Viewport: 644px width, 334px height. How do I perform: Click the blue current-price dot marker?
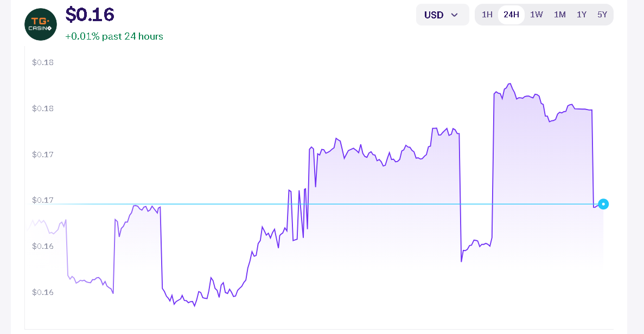[x=603, y=204]
